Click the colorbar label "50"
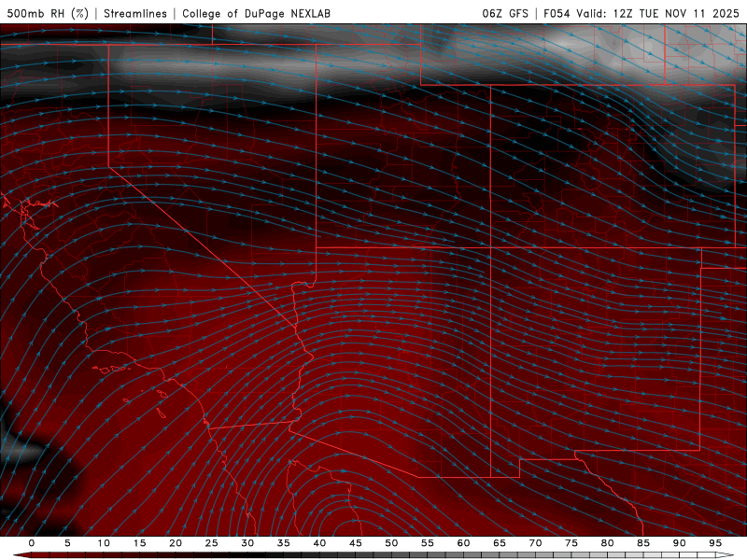747x560 pixels. pyautogui.click(x=391, y=543)
